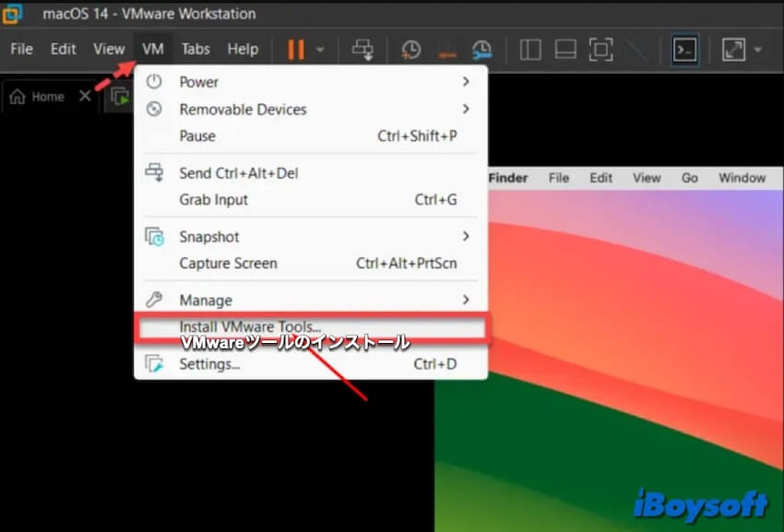Expand the Manage submenu

[311, 300]
